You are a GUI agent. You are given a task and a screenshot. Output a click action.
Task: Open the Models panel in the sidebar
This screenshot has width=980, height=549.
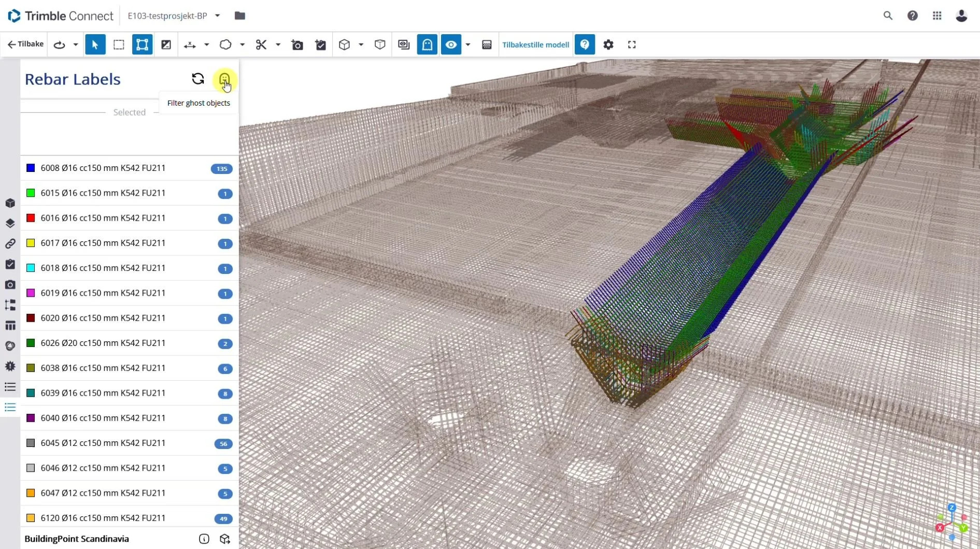click(10, 203)
